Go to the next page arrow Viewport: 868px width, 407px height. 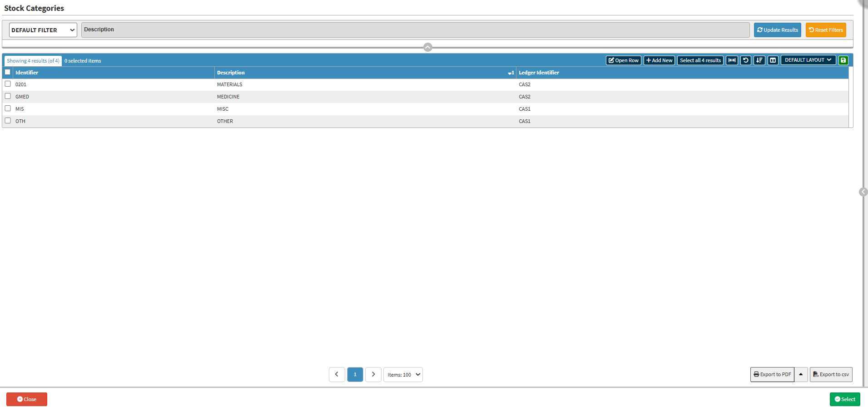point(373,374)
